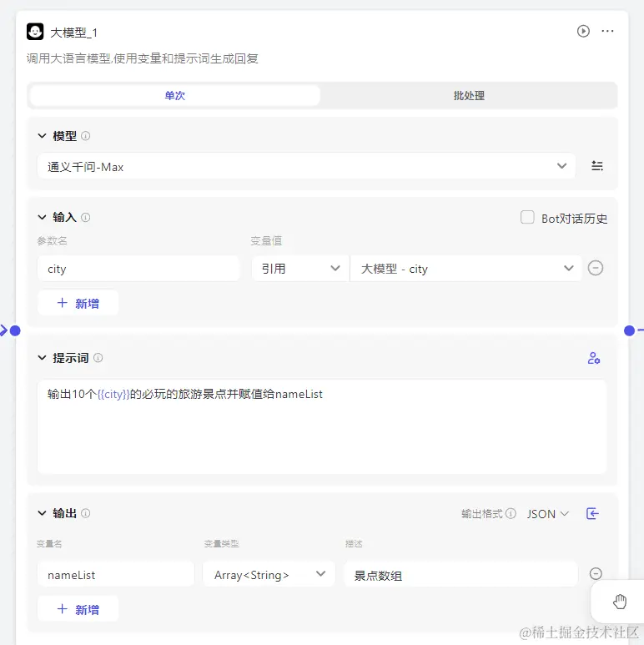The width and height of the screenshot is (644, 645).
Task: Click the right output connection port
Action: (629, 330)
